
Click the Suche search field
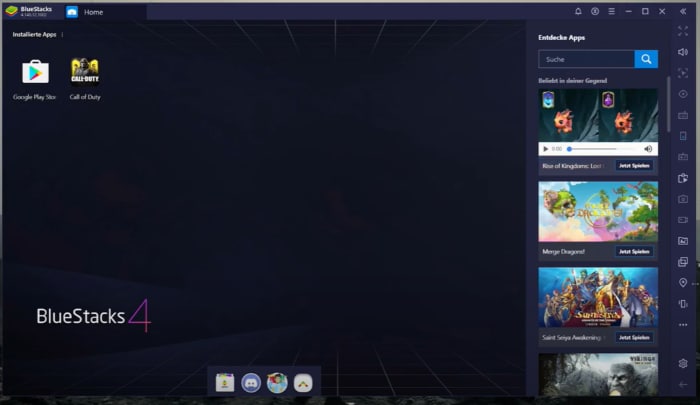[586, 59]
